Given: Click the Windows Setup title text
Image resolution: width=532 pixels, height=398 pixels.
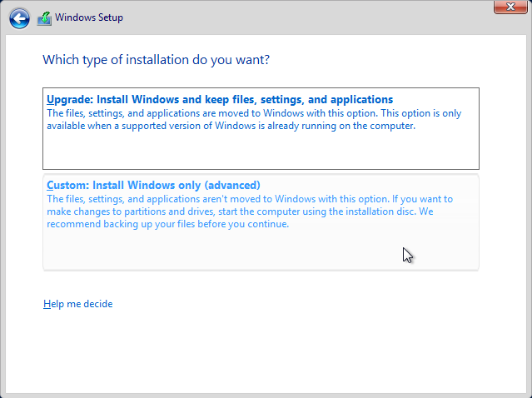Looking at the screenshot, I should [x=89, y=17].
